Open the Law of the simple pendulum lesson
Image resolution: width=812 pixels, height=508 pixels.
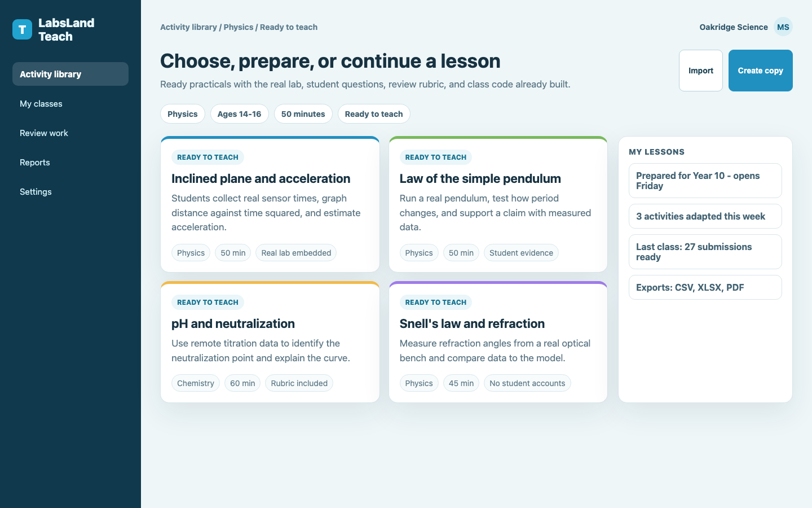(498, 204)
